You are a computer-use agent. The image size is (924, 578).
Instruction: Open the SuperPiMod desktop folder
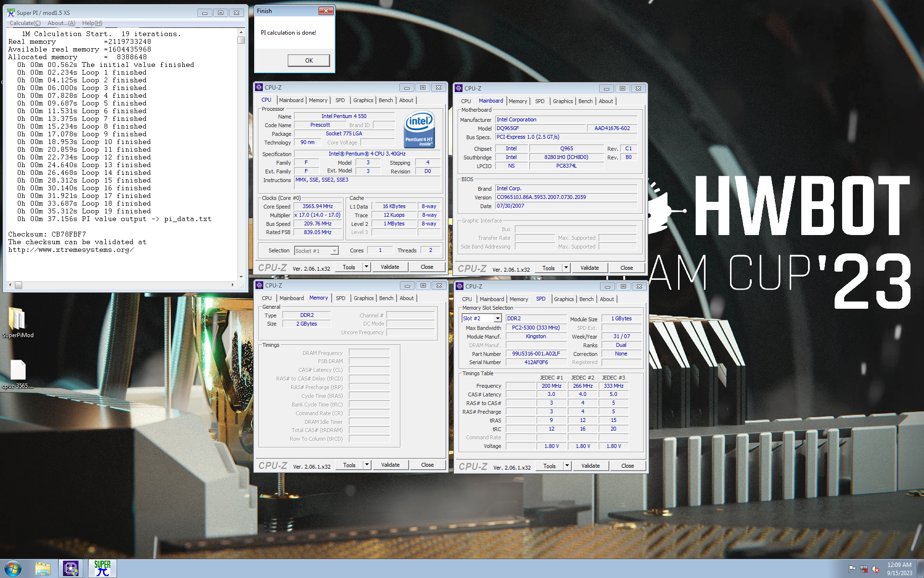[x=18, y=322]
